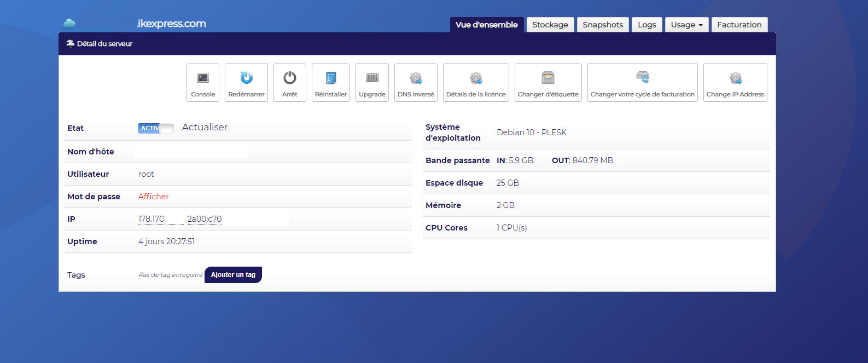Go to the Logs tab
Image resolution: width=868 pixels, height=363 pixels.
pos(647,25)
